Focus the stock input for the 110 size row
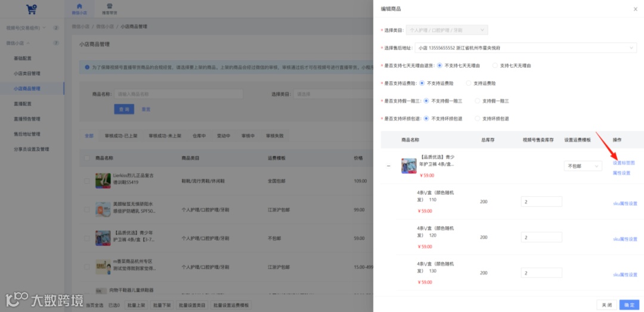 coord(541,202)
